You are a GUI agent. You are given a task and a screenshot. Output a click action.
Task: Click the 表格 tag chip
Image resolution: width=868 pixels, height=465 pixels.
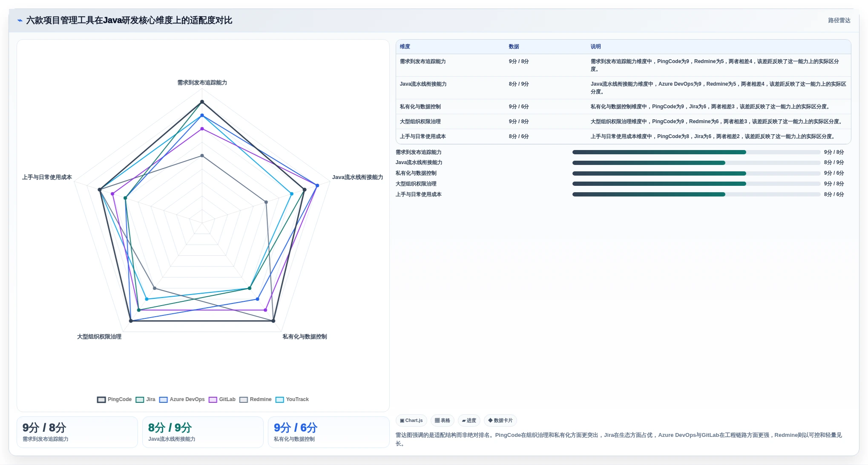tap(443, 421)
